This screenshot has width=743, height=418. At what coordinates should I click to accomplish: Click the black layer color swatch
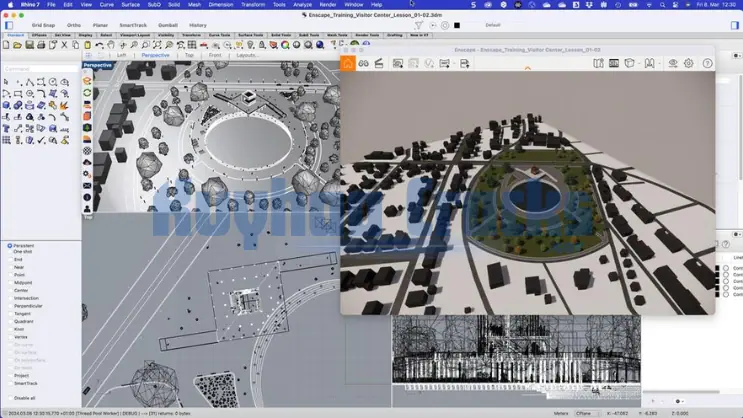point(457,25)
